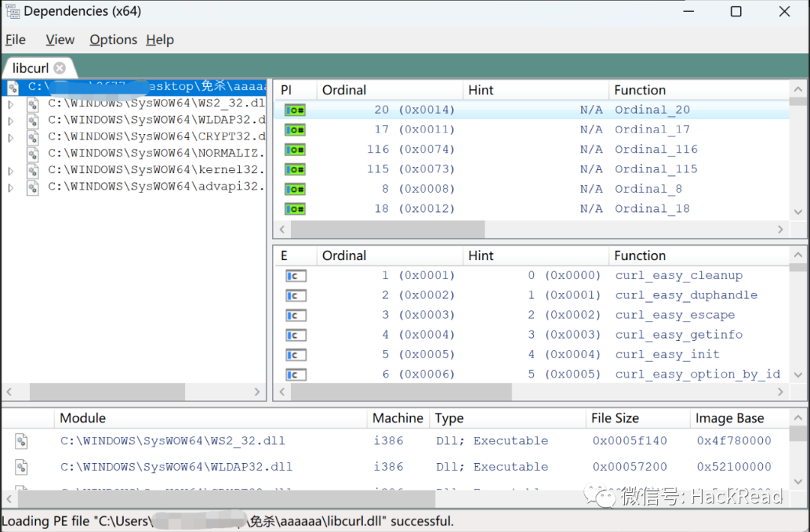This screenshot has height=532, width=810.
Task: Click the export icon beside curl_easy_getinfo
Action: [295, 335]
